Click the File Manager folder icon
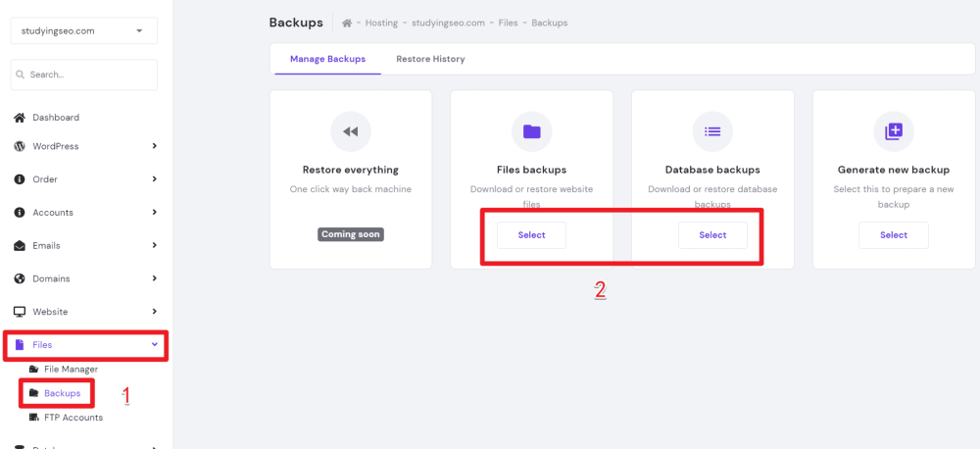Viewport: 980px width, 449px height. pyautogui.click(x=33, y=370)
